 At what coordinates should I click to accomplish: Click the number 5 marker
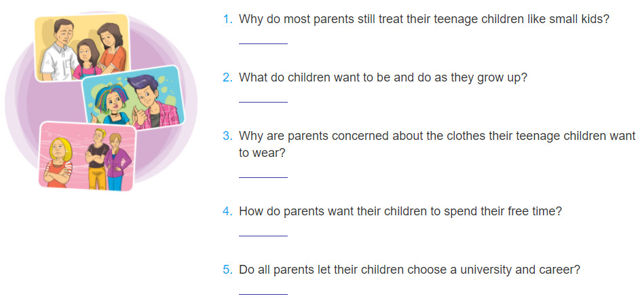point(227,270)
